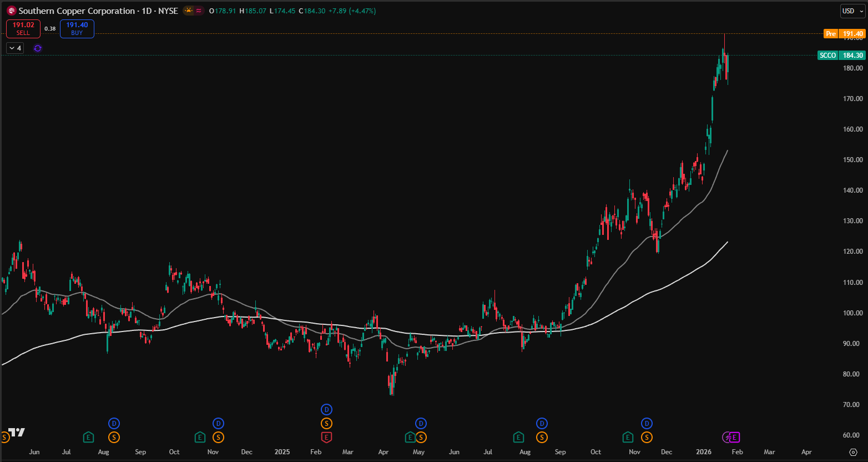Expand the collapsed indicators legend showing 4
The width and height of the screenshot is (868, 462).
point(15,48)
